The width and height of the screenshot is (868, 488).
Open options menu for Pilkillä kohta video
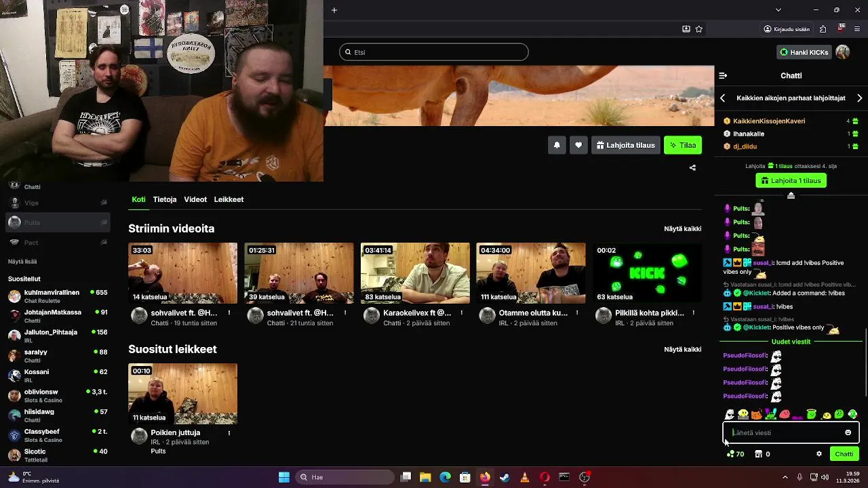click(x=693, y=313)
